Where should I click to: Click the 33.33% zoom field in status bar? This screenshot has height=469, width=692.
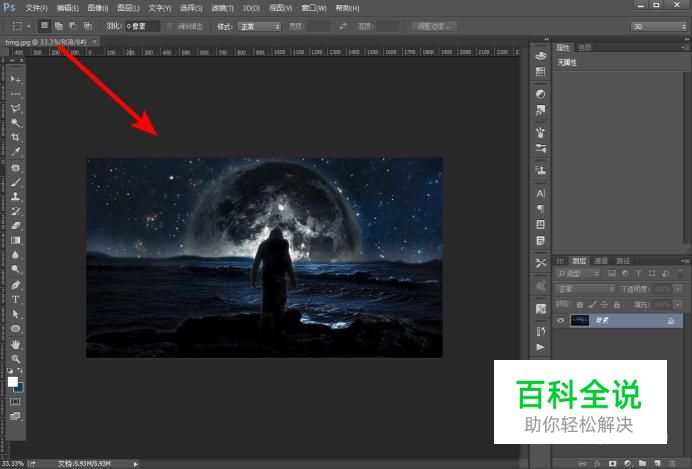[12, 464]
